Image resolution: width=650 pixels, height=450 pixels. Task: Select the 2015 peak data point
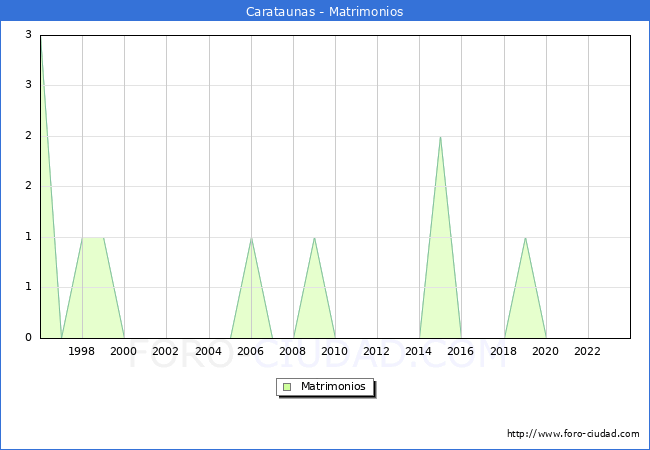click(440, 137)
